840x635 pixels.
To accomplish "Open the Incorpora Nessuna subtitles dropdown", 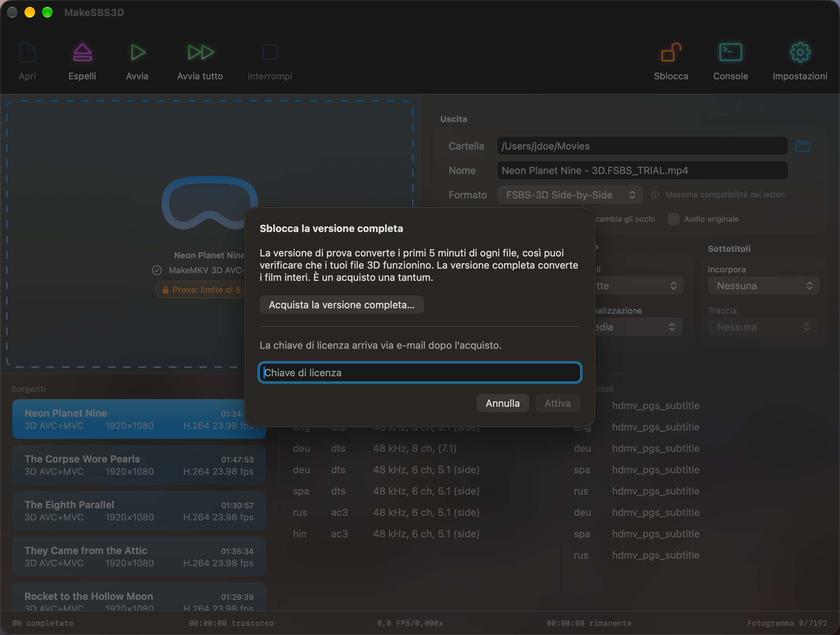I will click(764, 286).
